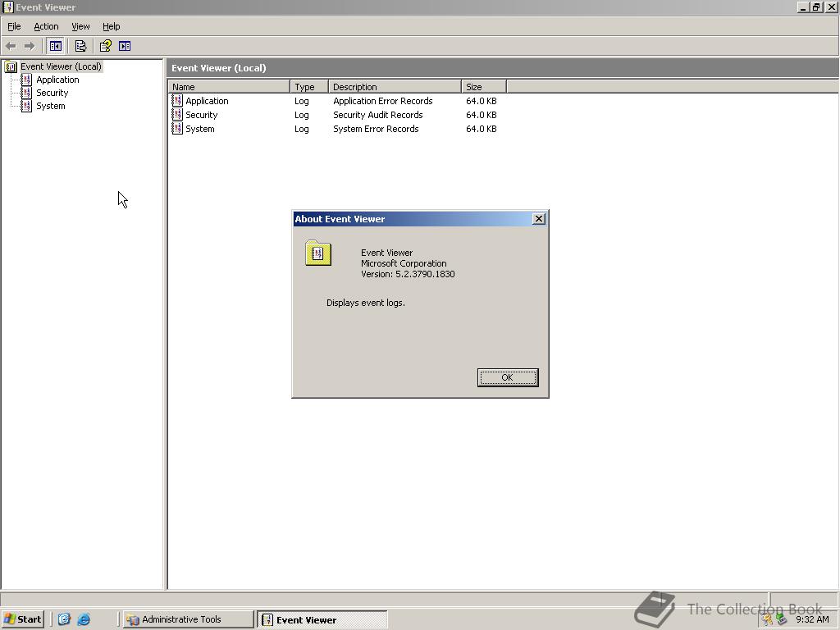Select Application in the console tree
This screenshot has width=840, height=630.
pyautogui.click(x=57, y=80)
